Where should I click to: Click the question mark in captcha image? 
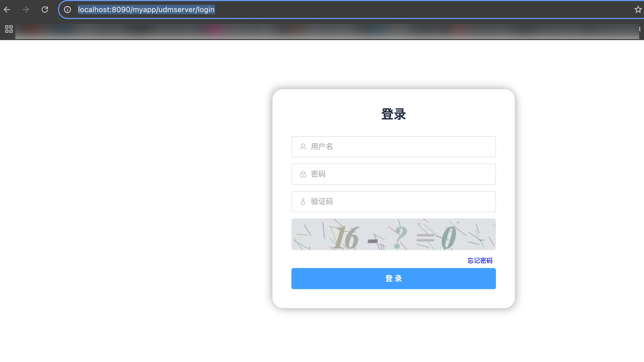[x=401, y=237]
